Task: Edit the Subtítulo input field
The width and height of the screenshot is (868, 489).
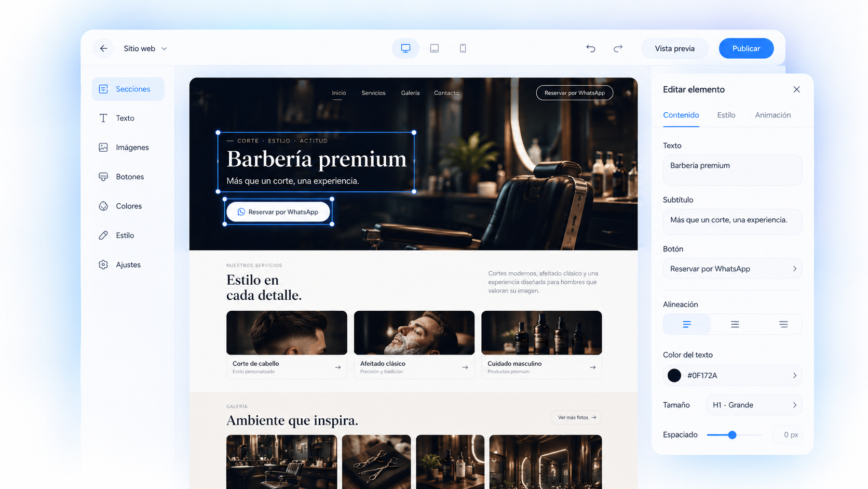Action: pyautogui.click(x=732, y=221)
